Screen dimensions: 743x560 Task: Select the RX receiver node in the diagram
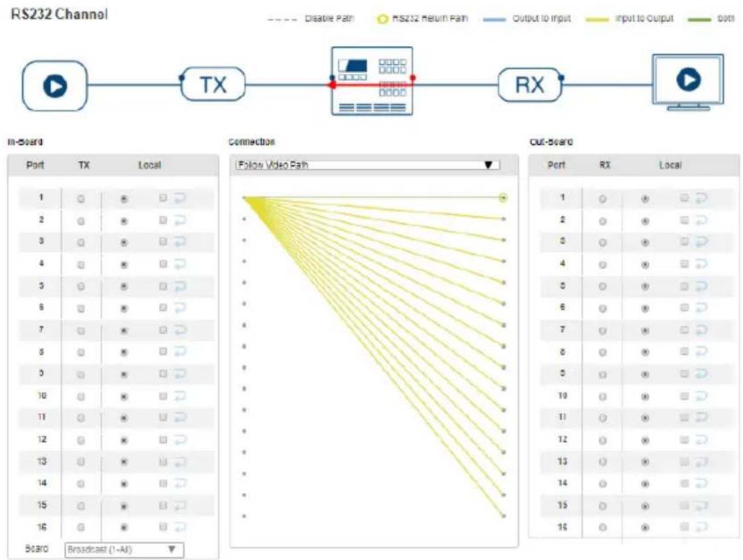point(529,84)
